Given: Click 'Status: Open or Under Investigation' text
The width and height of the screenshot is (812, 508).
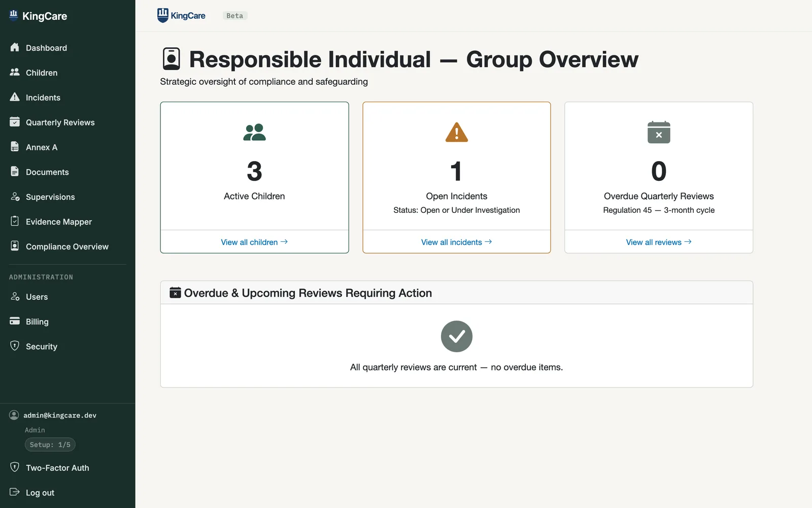Looking at the screenshot, I should [x=457, y=210].
